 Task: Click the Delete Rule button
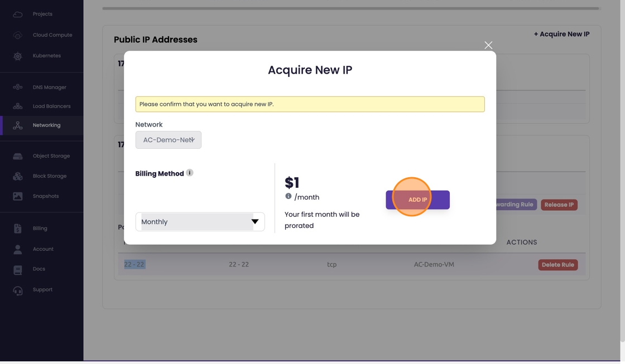tap(557, 265)
